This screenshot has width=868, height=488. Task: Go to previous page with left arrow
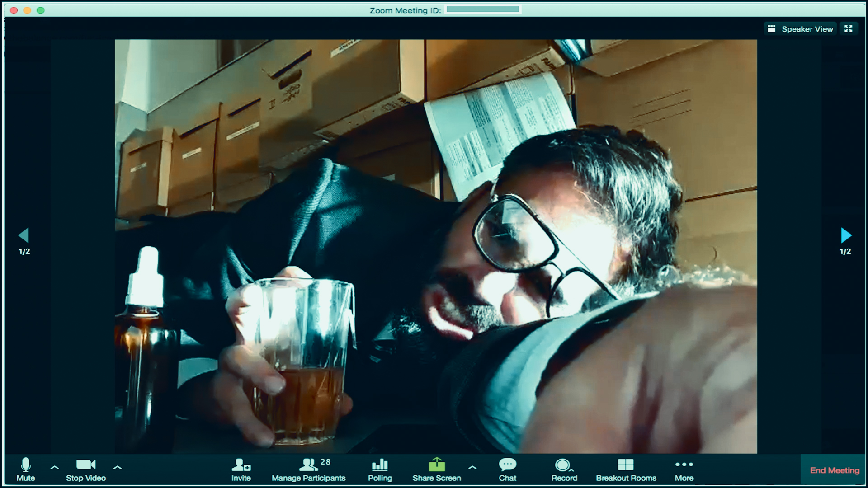click(24, 235)
